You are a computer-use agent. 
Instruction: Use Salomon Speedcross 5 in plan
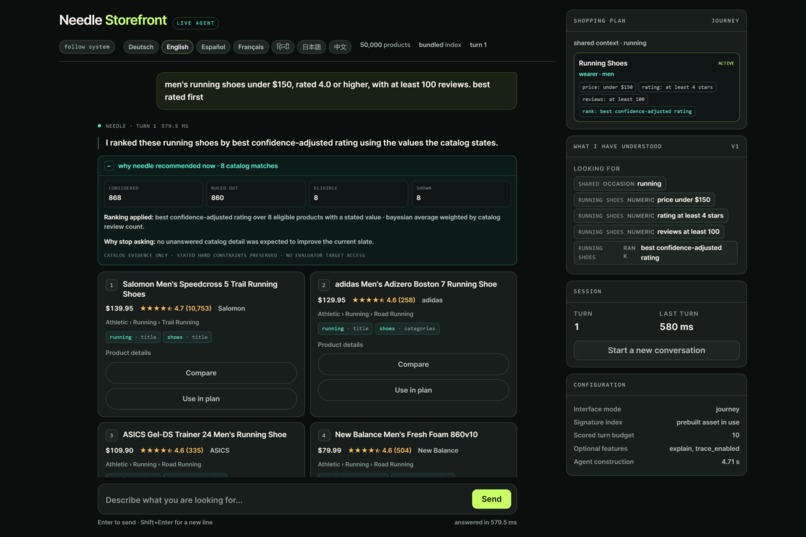[201, 399]
